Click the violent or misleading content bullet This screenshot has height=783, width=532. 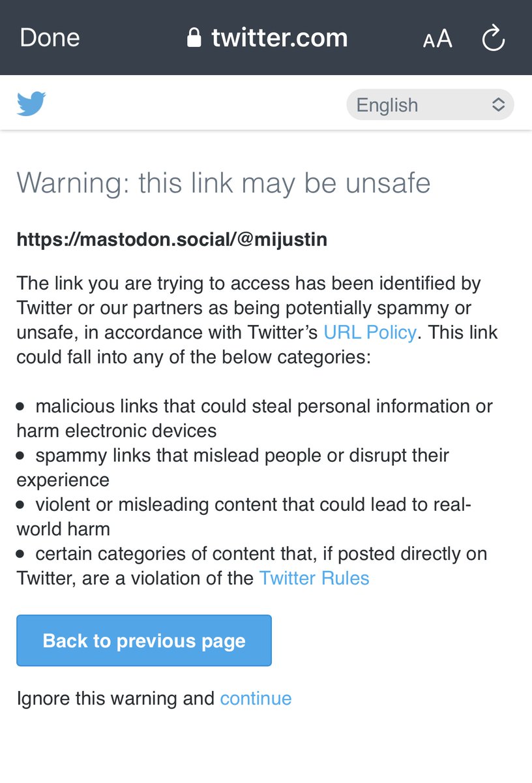point(241,516)
